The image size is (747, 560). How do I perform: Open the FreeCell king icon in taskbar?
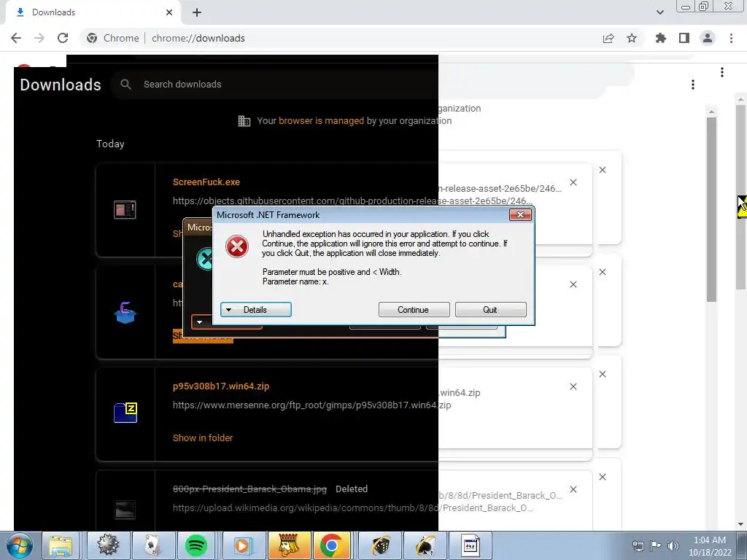tap(289, 545)
